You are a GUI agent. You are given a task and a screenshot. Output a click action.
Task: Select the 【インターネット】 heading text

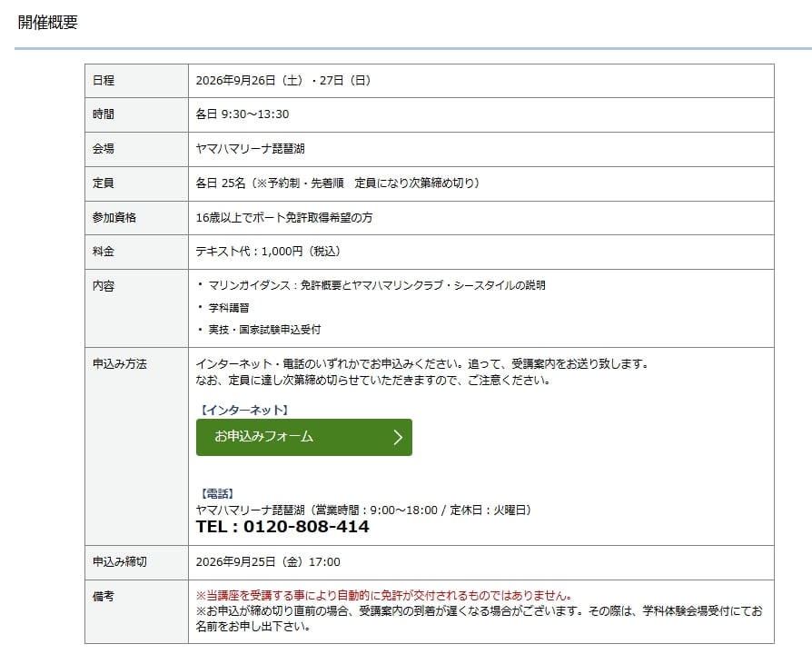click(x=244, y=411)
